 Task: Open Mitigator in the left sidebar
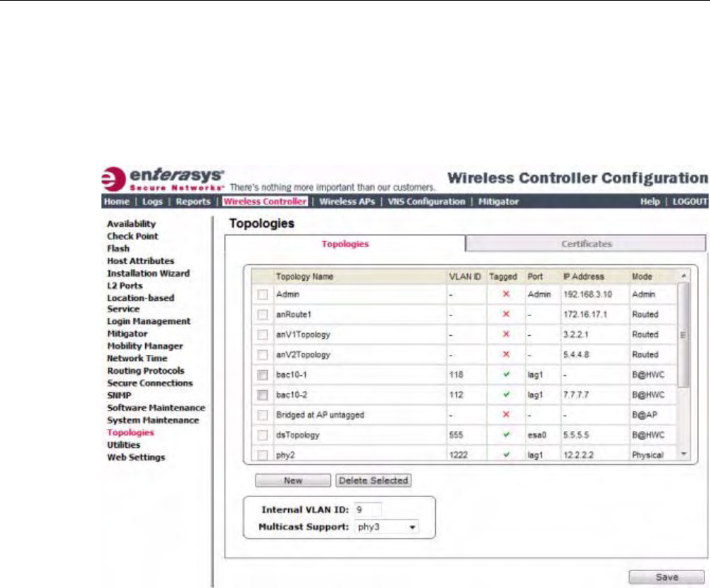[127, 334]
